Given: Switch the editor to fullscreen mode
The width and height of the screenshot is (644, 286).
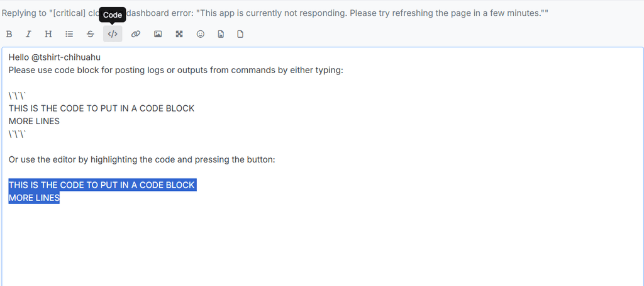Looking at the screenshot, I should [x=179, y=34].
